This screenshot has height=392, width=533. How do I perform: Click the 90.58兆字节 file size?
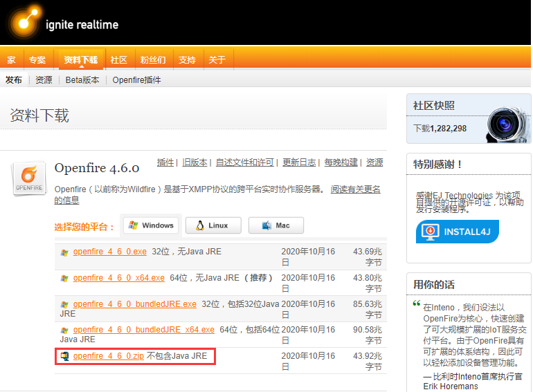point(368,335)
